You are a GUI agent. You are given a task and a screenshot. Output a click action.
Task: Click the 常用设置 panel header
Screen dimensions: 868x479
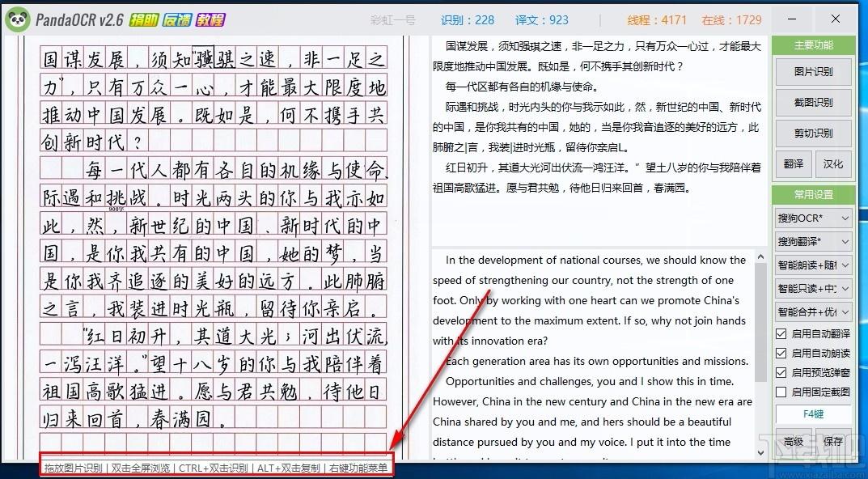tap(813, 195)
